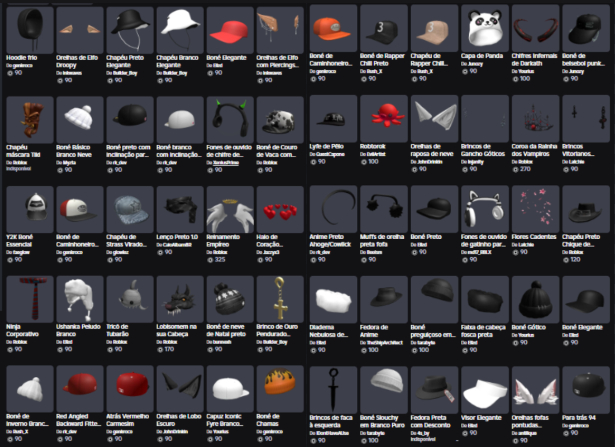Open the Chapéu máscara Tiki thumbnail
615x447 pixels.
pos(30,120)
